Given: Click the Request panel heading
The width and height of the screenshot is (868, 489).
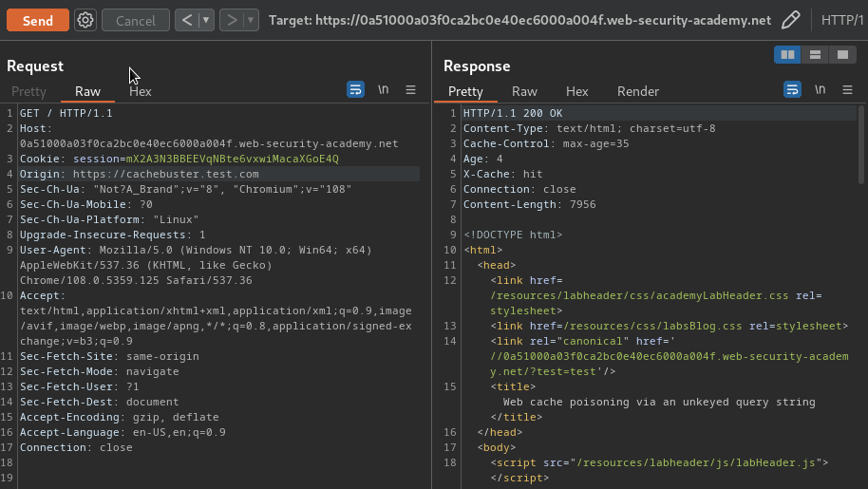Looking at the screenshot, I should tap(35, 66).
